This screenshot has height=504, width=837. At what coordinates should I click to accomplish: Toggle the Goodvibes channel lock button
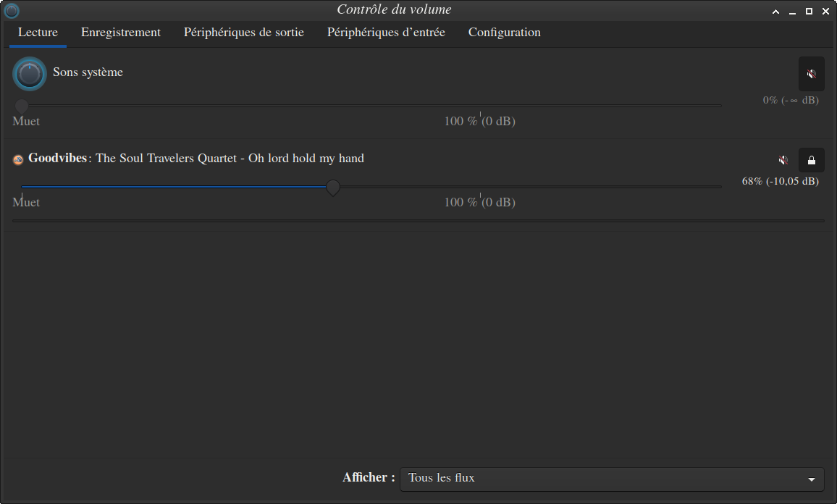tap(811, 160)
